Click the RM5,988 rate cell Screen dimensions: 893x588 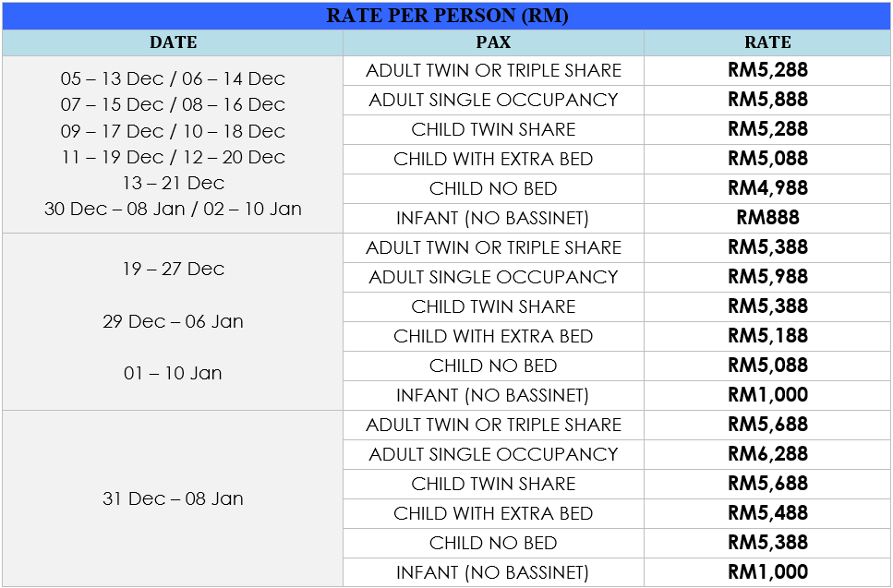[x=767, y=277]
